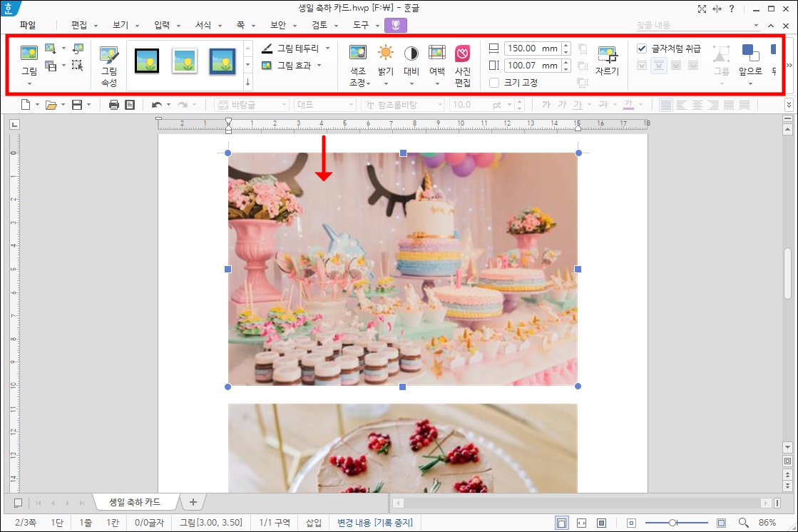Click the height field showing 100.07 mm
The image size is (798, 532).
pos(532,65)
